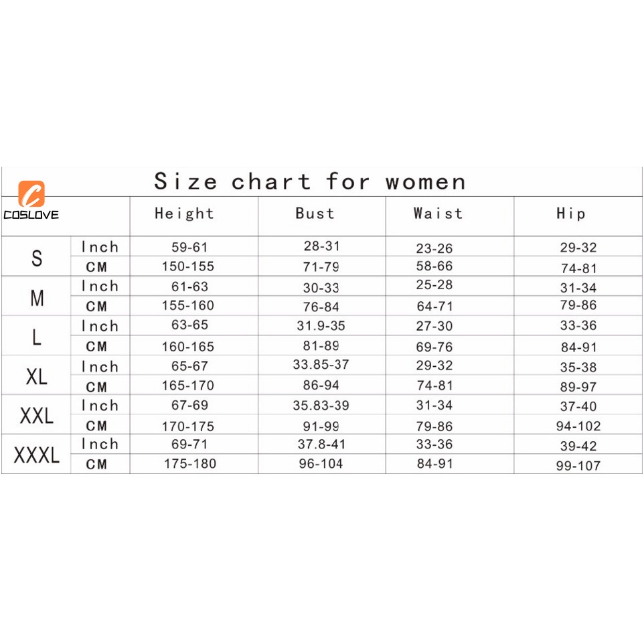Select the XXXL size row label

click(x=37, y=456)
